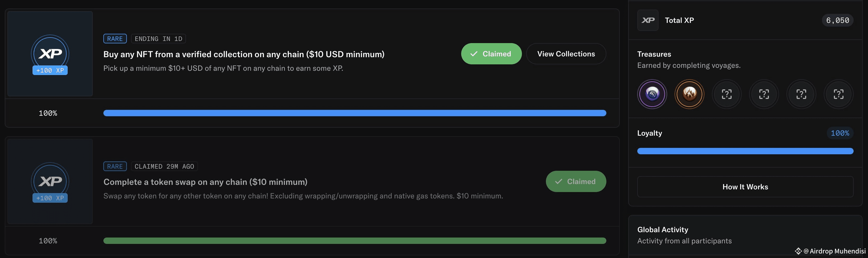Click the purple swirl treasure icon
The height and width of the screenshot is (258, 868).
point(652,94)
